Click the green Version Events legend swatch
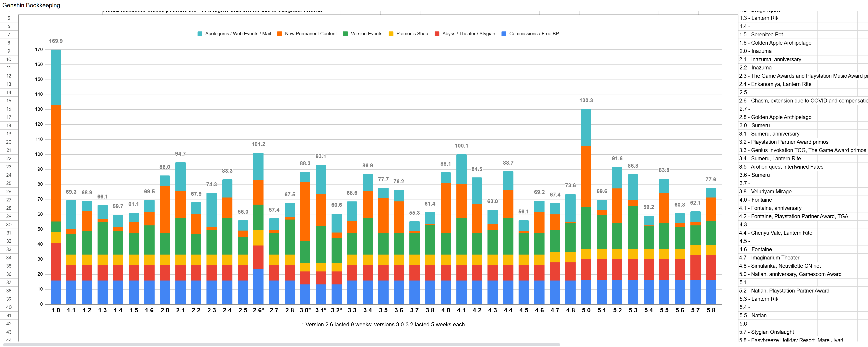Image resolution: width=868 pixels, height=347 pixels. [345, 34]
